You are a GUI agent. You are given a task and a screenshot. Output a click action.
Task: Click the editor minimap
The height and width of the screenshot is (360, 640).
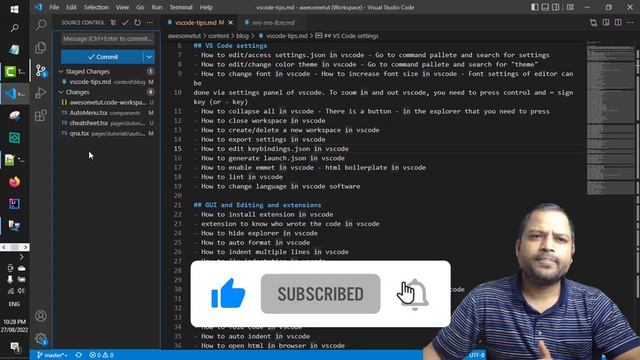pyautogui.click(x=610, y=118)
